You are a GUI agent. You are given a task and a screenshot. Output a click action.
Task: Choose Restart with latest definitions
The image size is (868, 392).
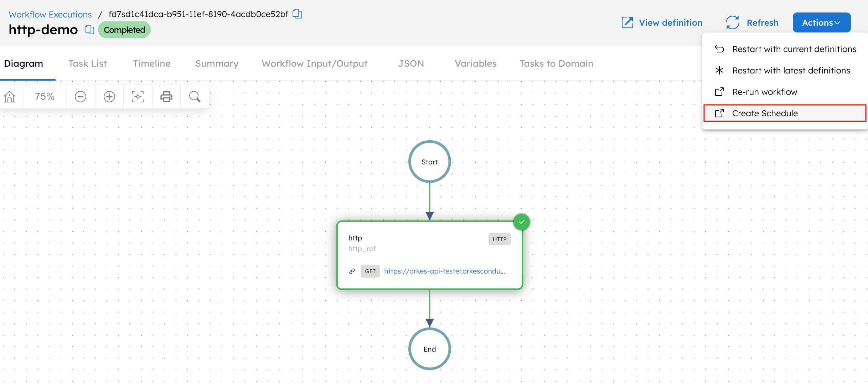(785, 70)
